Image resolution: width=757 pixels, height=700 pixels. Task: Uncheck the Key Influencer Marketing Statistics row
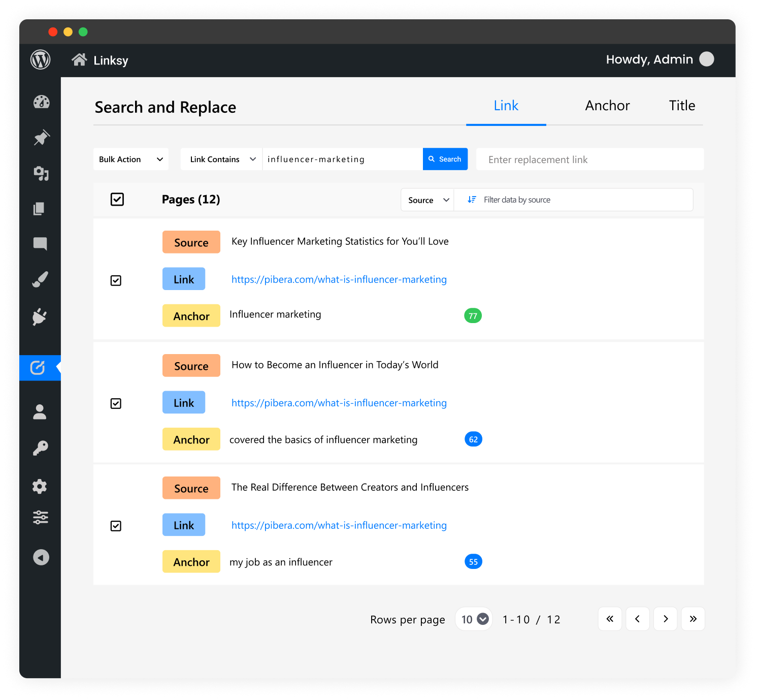click(116, 280)
